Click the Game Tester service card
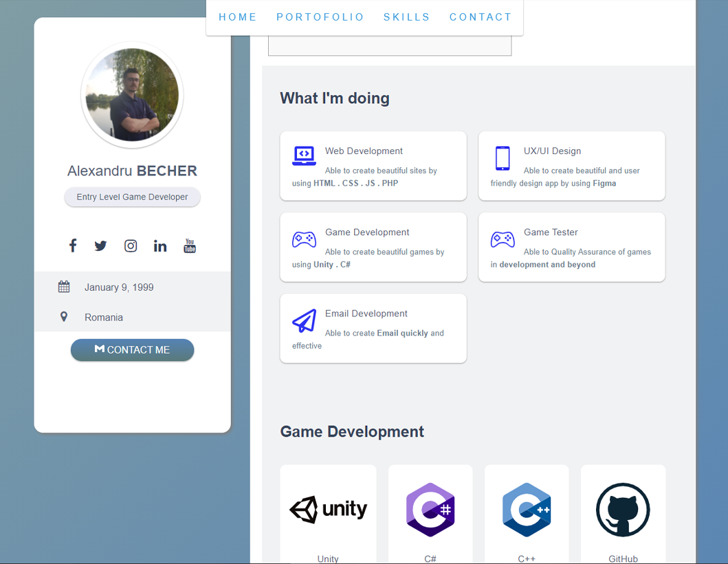This screenshot has height=564, width=728. coord(571,247)
